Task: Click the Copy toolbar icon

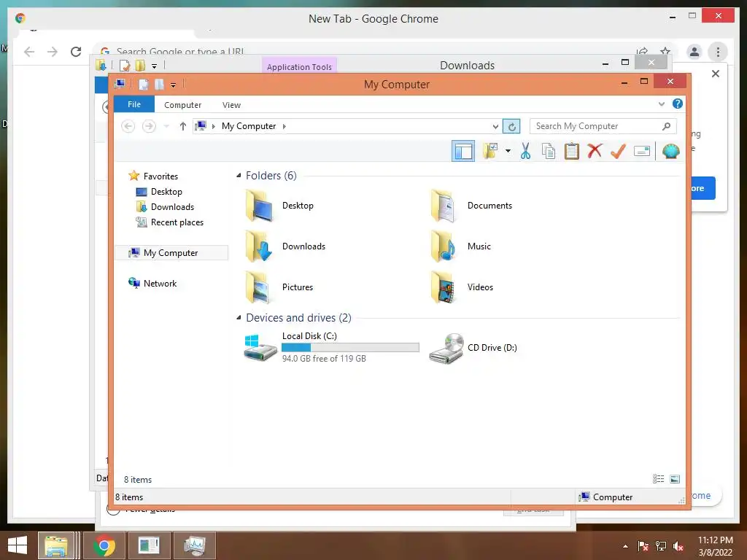Action: (x=549, y=151)
